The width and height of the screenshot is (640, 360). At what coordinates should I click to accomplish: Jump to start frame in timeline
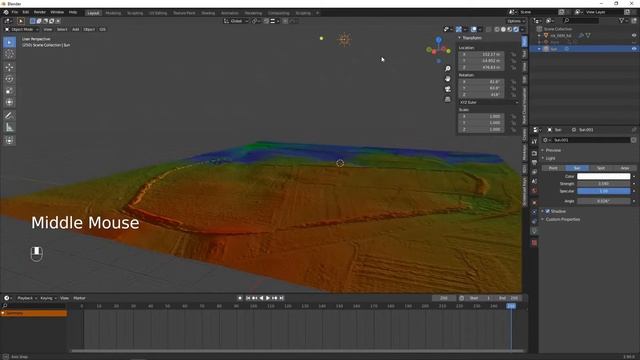coord(248,298)
